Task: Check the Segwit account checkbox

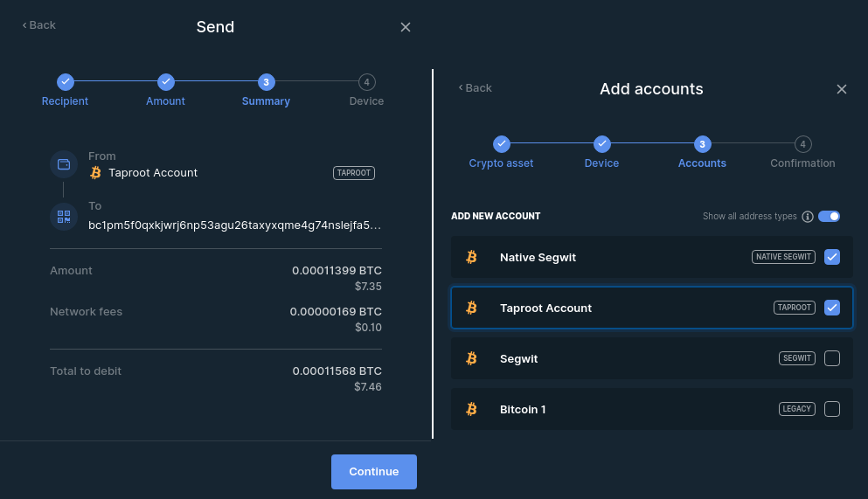Action: coord(832,358)
